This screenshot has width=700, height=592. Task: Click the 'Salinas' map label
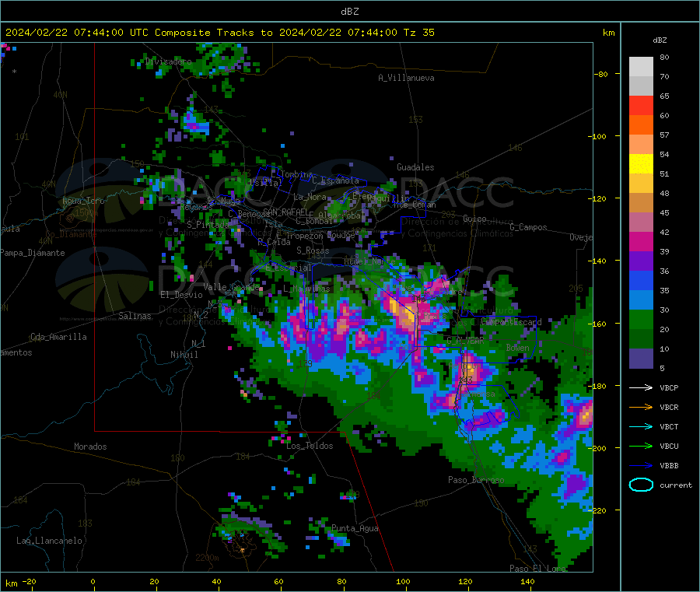point(135,316)
